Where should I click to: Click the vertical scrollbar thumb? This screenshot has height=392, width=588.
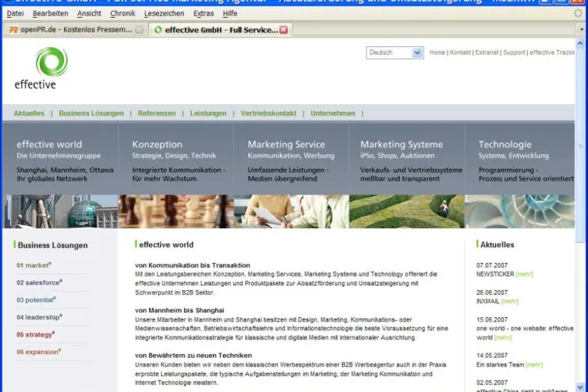580,146
